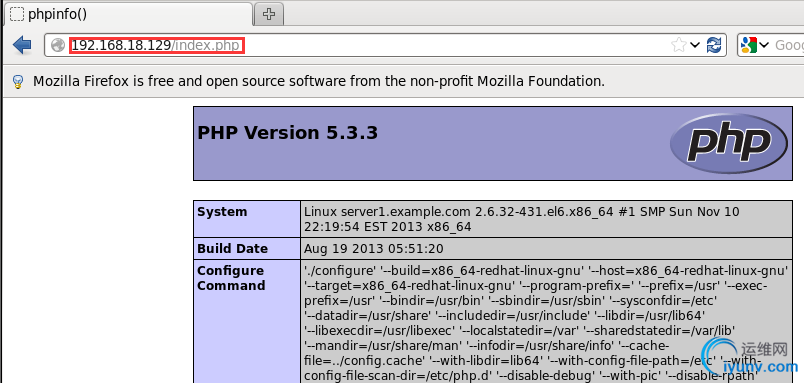Click the lightbulb info bar icon
The image size is (804, 383).
(18, 81)
